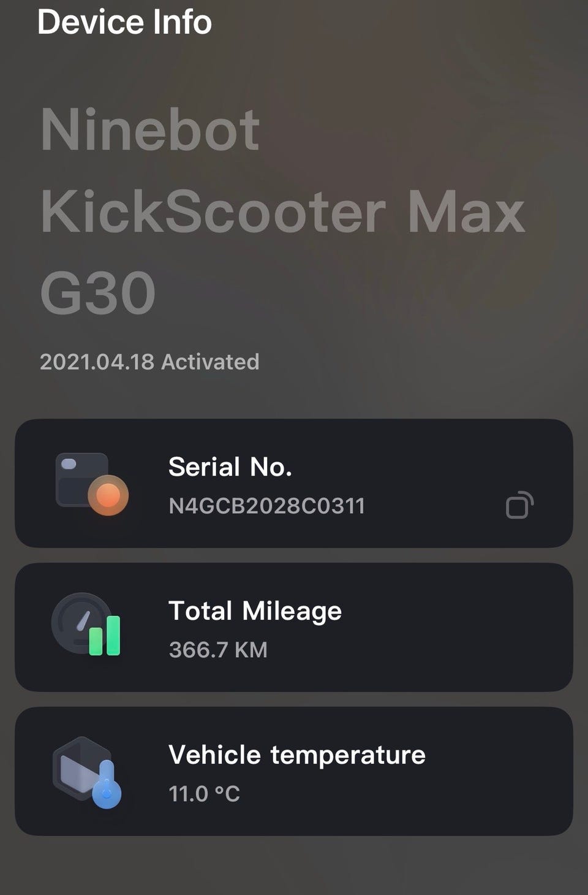The image size is (588, 895).
Task: Tap the 11.0 °C temperature reading
Action: (204, 794)
